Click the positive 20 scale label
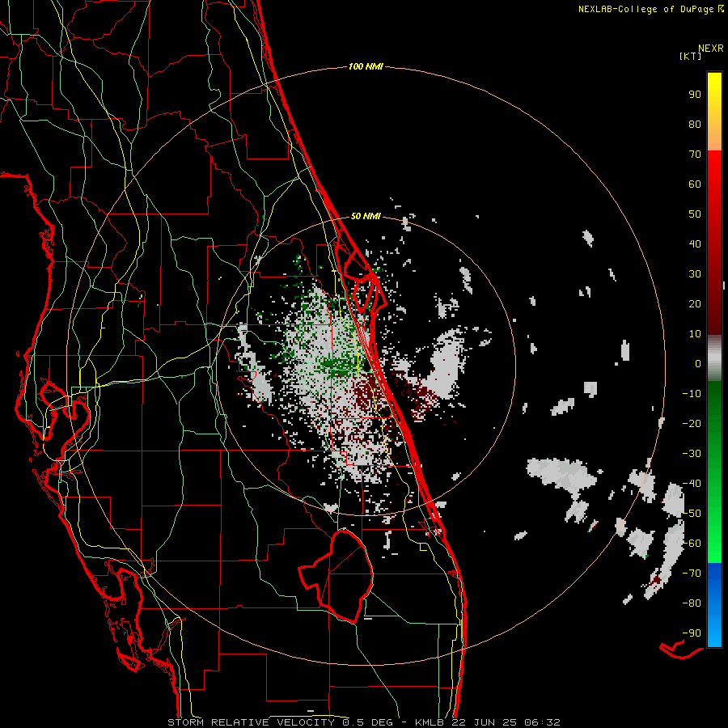The height and width of the screenshot is (728, 728). click(695, 304)
